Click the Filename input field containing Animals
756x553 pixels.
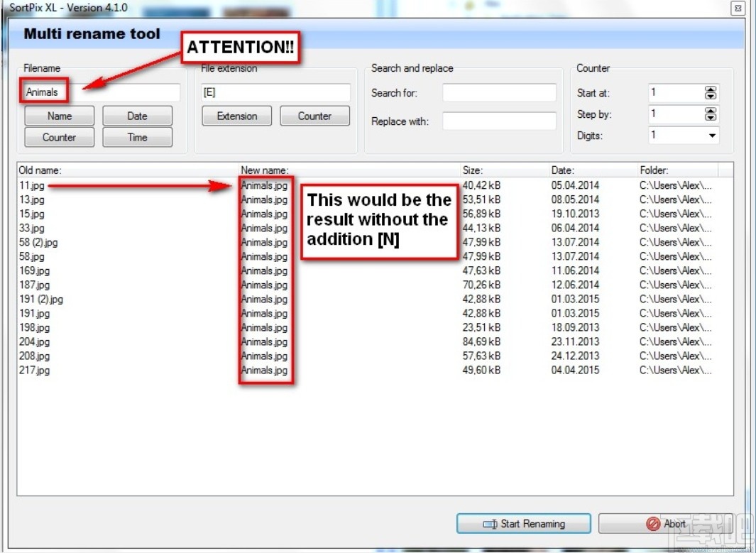[x=101, y=92]
